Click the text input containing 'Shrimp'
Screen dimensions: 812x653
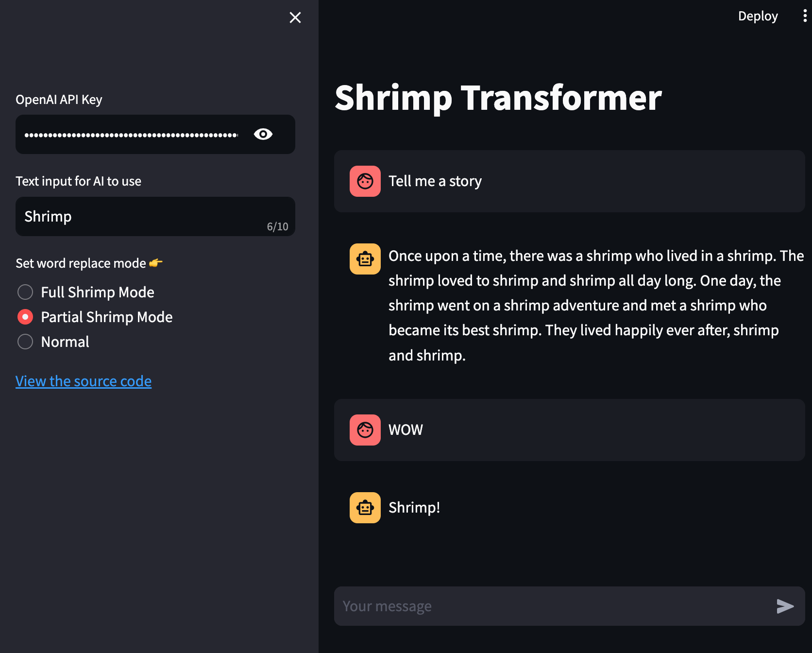pos(155,217)
